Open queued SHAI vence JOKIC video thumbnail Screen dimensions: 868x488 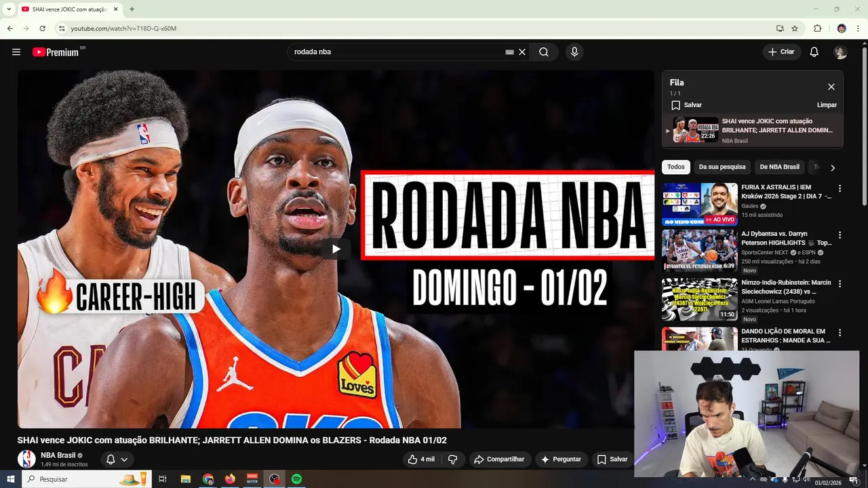(695, 129)
